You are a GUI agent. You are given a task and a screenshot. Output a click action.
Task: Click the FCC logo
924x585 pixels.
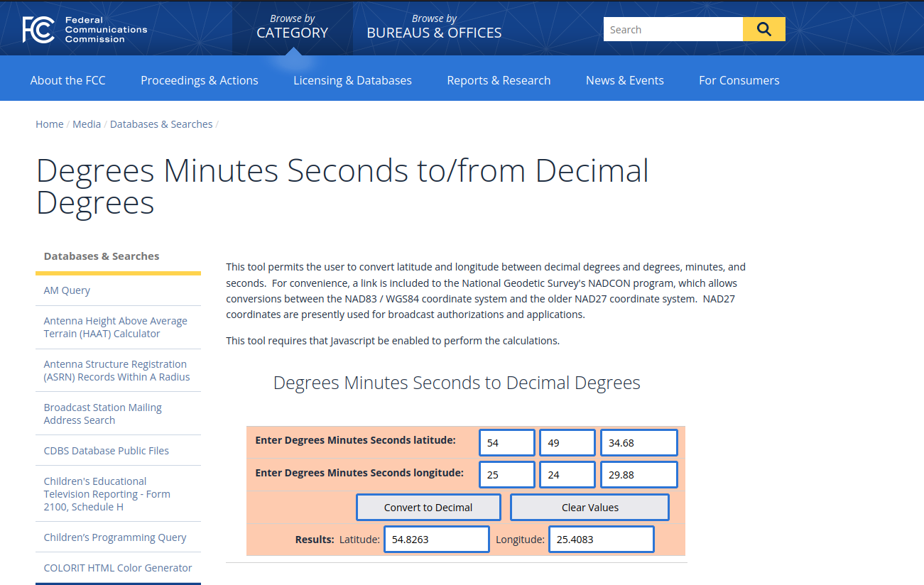pyautogui.click(x=85, y=29)
